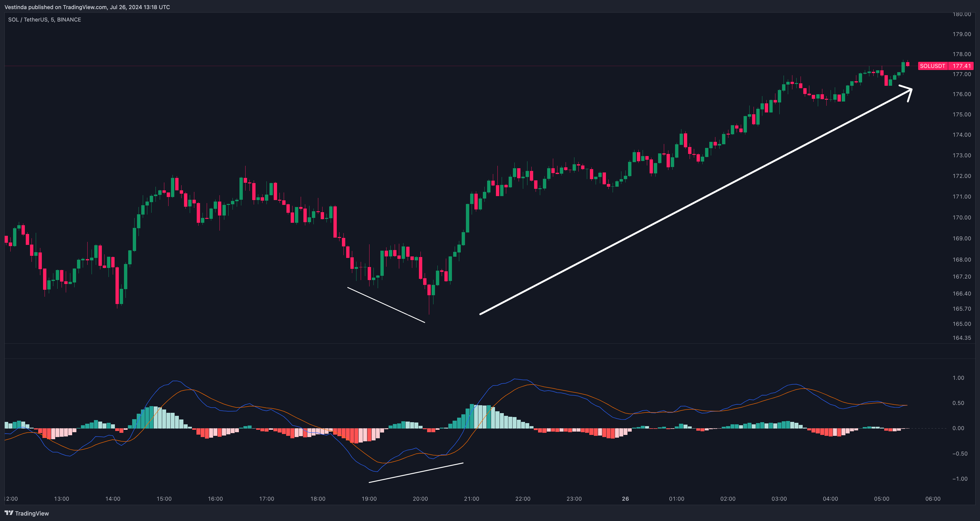Click the SOL / TetherUS, 5, BINANCE symbol label

(45, 19)
